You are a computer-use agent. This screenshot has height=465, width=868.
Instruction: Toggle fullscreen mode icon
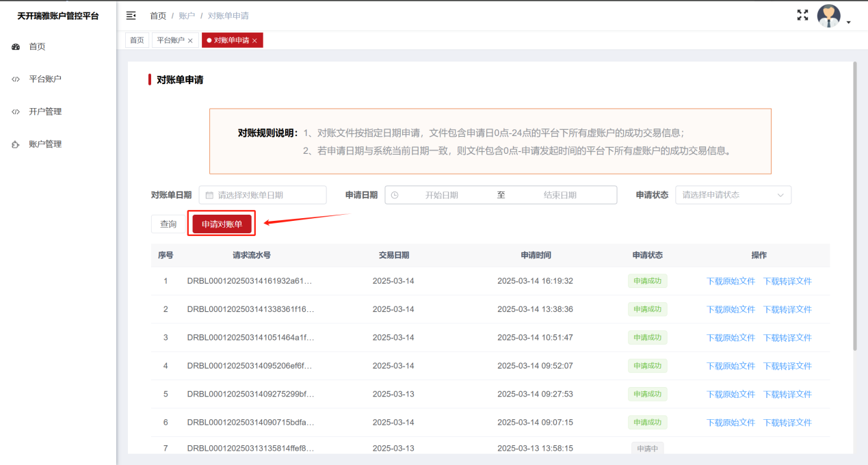tap(803, 15)
